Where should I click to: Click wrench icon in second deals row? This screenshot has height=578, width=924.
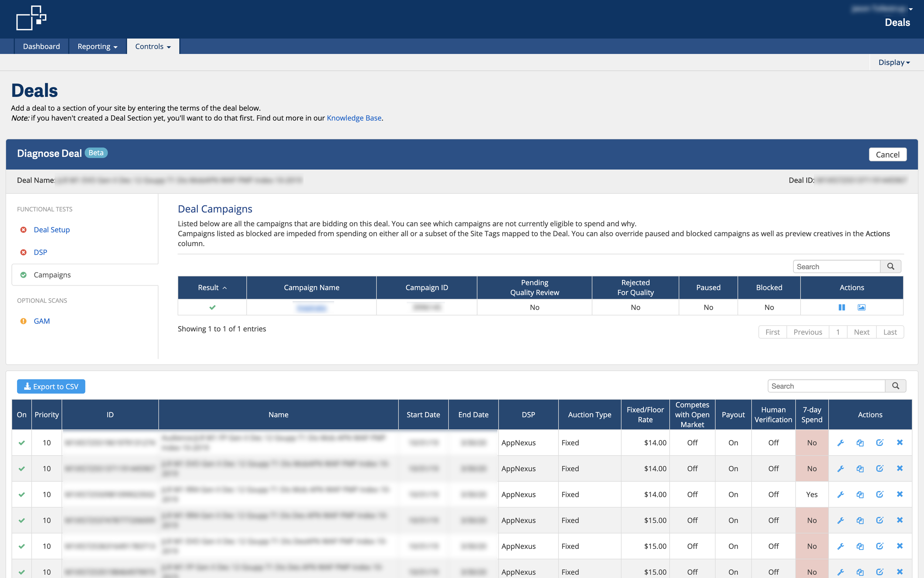(x=840, y=469)
